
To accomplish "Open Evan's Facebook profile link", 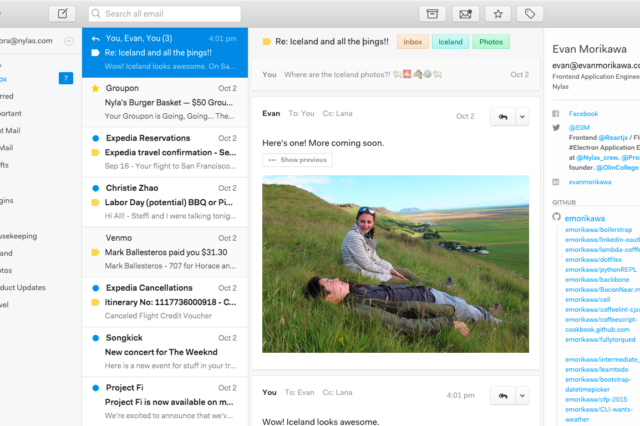I will tap(583, 114).
